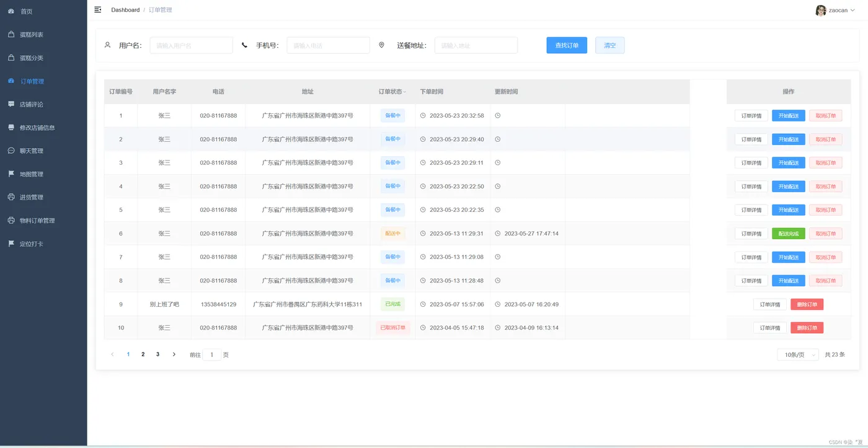Click the user icon beside 用户名

coord(107,45)
